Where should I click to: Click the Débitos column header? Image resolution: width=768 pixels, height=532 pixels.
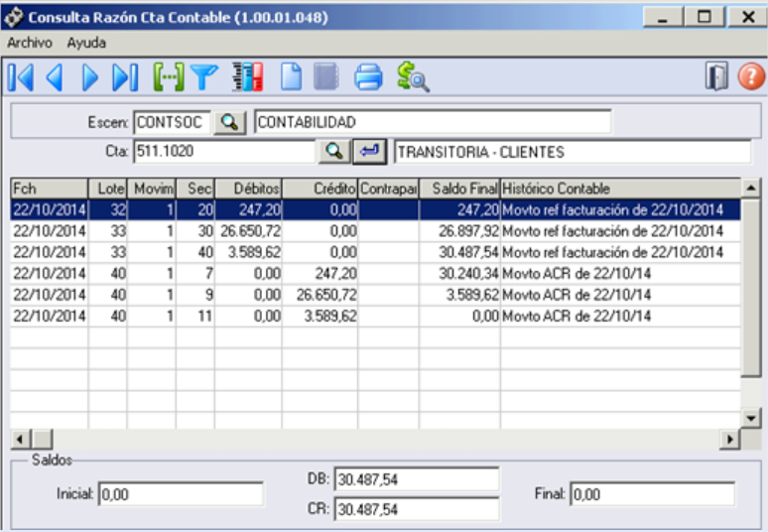[x=248, y=189]
